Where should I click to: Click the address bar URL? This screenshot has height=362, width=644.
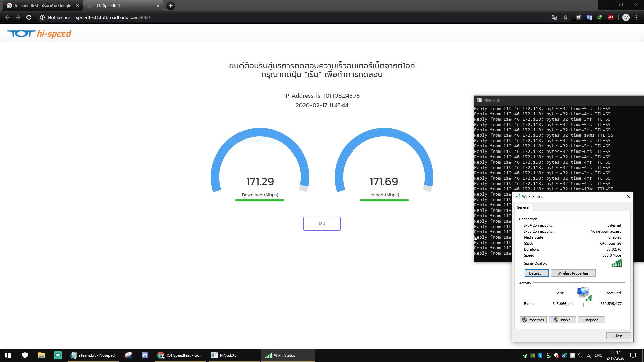click(x=113, y=17)
